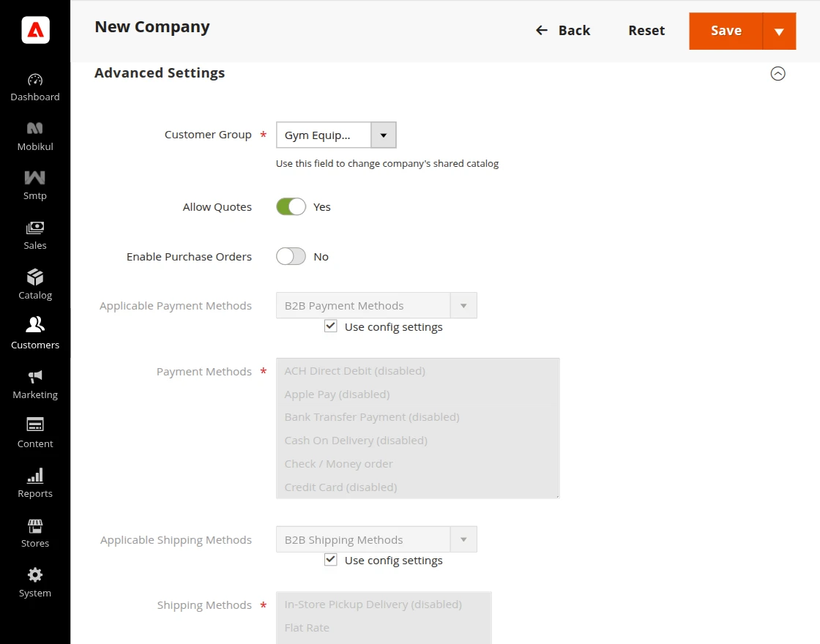Open the Catalog box icon
This screenshot has height=644, width=820.
(x=35, y=277)
